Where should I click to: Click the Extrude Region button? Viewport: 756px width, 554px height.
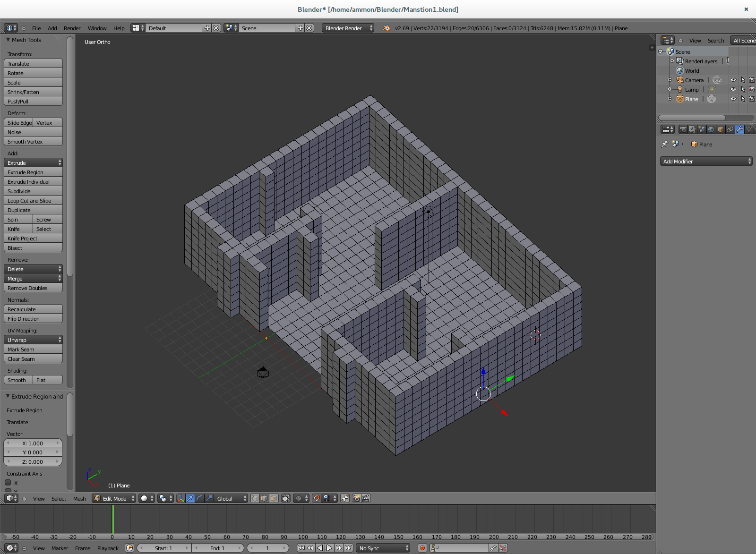pos(33,172)
